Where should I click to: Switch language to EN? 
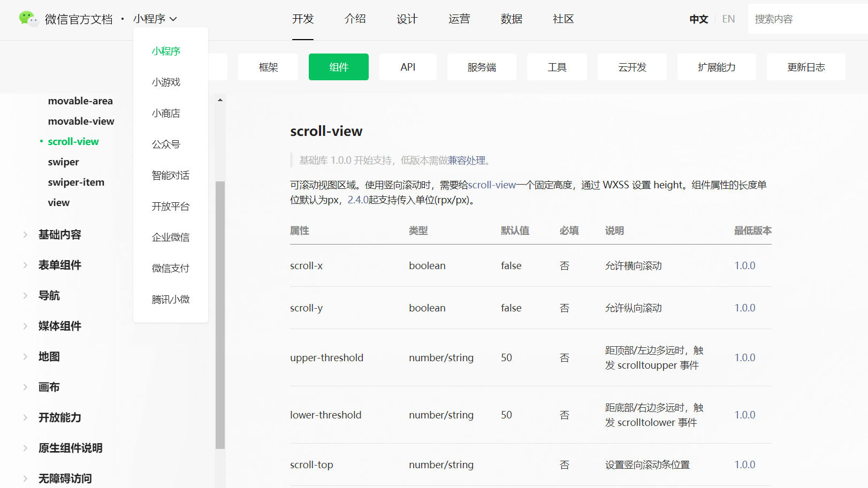point(728,19)
